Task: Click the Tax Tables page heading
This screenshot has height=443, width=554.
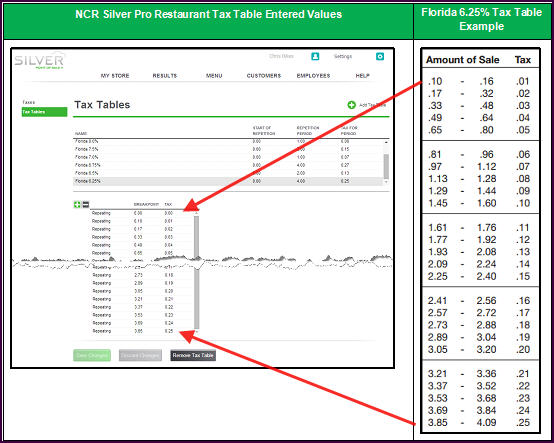Action: coord(102,105)
